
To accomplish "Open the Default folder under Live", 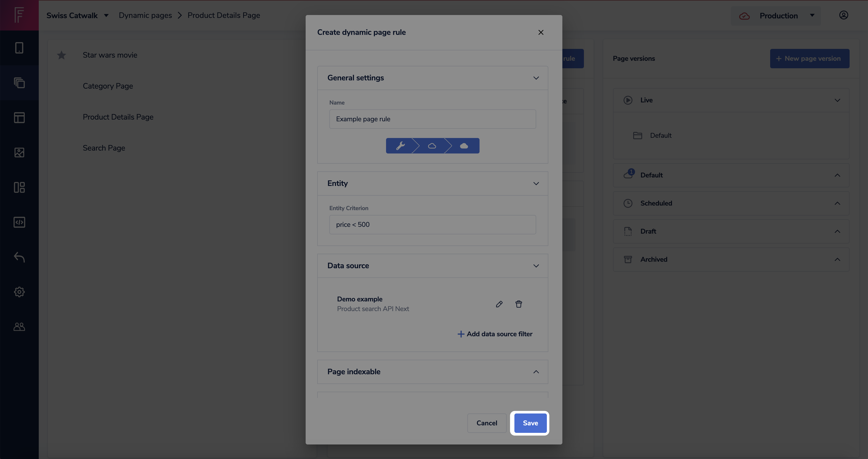I will pos(660,135).
